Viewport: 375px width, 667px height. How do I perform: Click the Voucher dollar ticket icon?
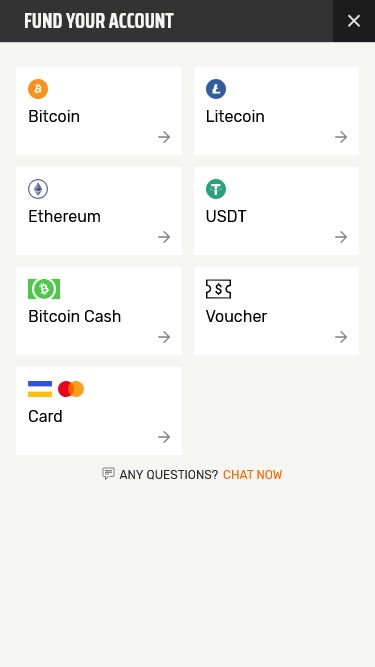[219, 289]
